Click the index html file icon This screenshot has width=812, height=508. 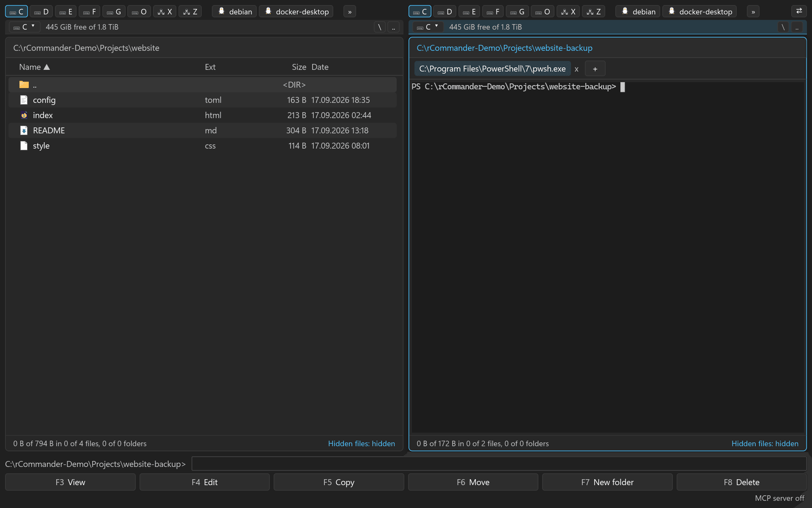click(x=24, y=115)
